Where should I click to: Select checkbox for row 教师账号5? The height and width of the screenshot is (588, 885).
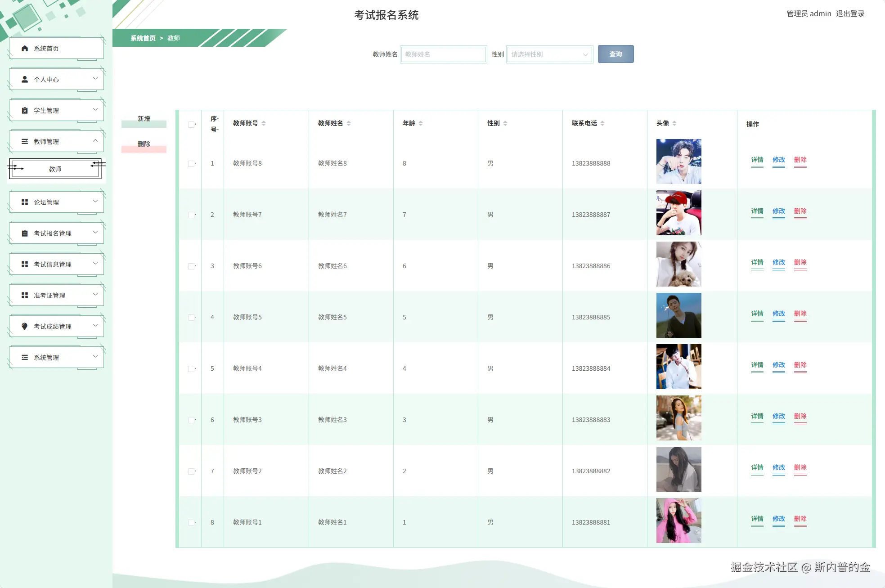tap(191, 318)
